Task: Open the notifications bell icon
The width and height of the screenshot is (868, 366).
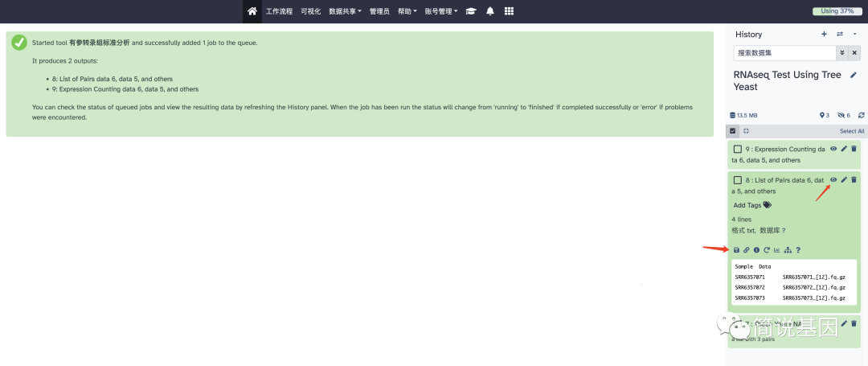Action: (490, 11)
